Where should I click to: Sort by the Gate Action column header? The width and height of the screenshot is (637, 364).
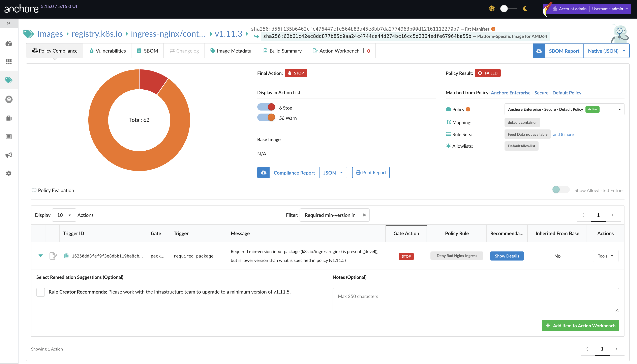click(406, 234)
